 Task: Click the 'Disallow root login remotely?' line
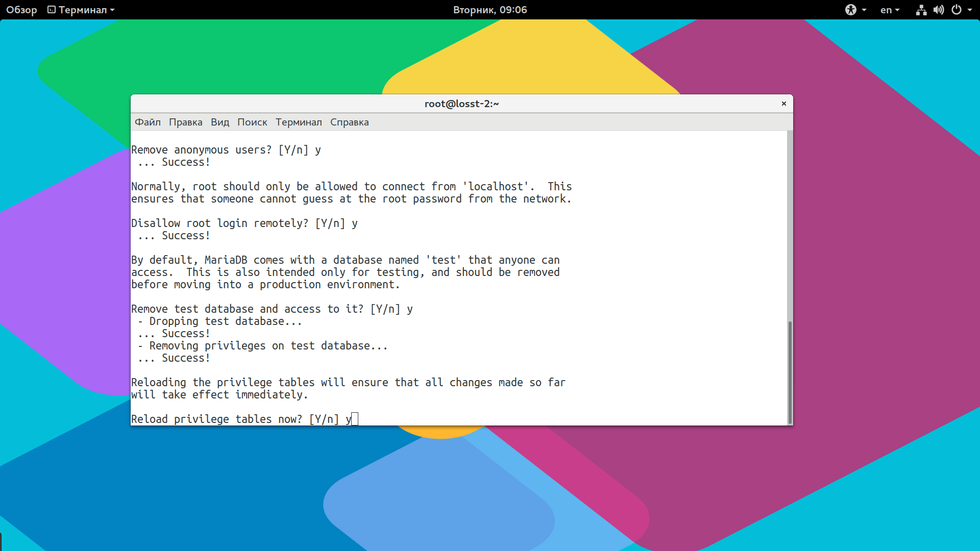point(244,223)
